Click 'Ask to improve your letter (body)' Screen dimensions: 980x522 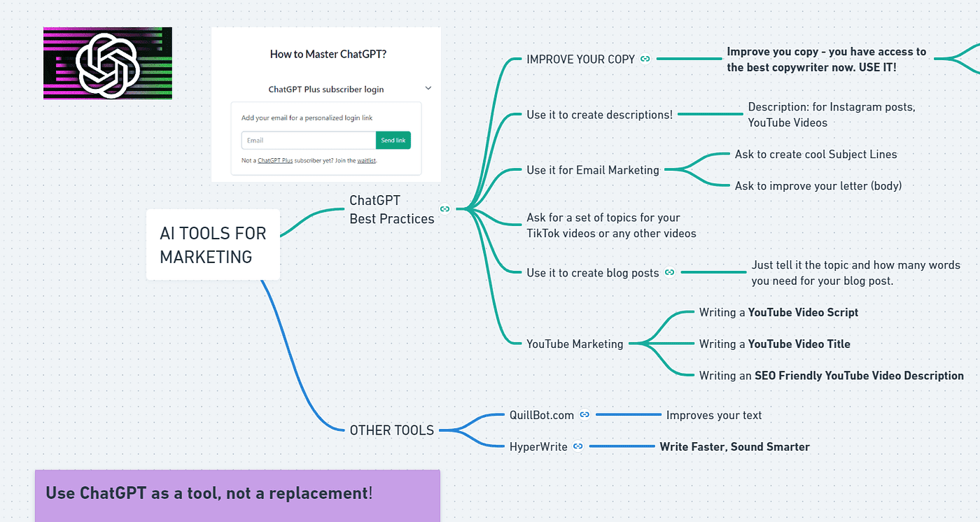[x=818, y=185]
